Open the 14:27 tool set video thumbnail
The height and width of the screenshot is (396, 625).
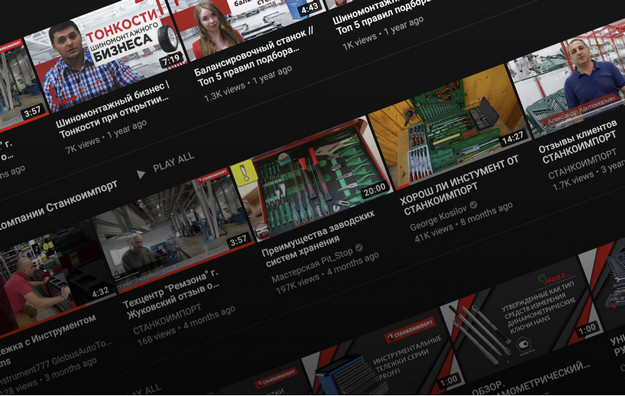tap(450, 128)
